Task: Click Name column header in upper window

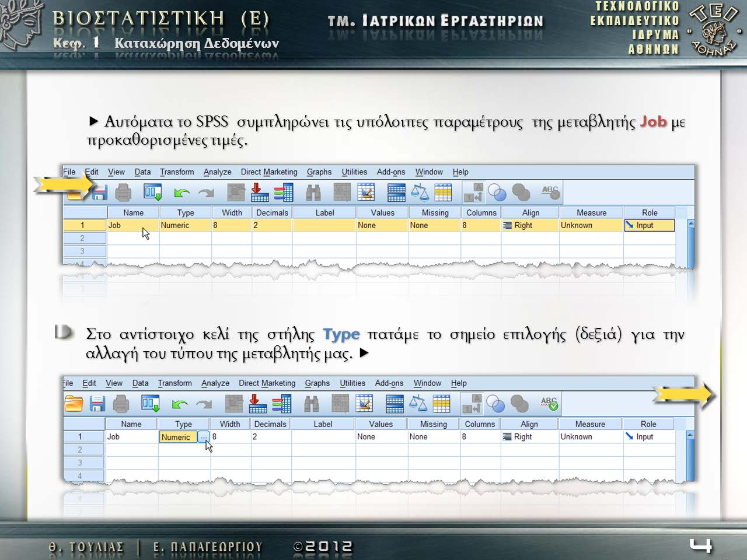Action: 133,212
